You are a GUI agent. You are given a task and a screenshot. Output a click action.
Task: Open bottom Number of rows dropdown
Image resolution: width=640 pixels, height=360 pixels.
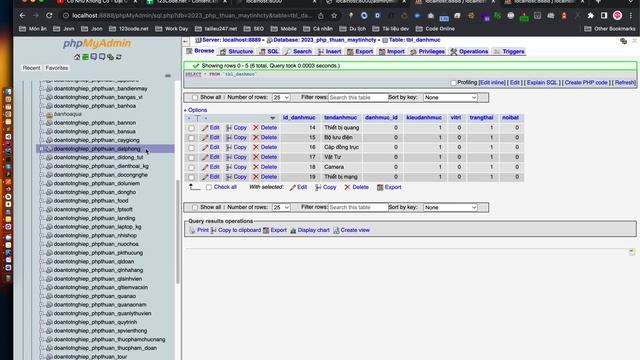281,207
